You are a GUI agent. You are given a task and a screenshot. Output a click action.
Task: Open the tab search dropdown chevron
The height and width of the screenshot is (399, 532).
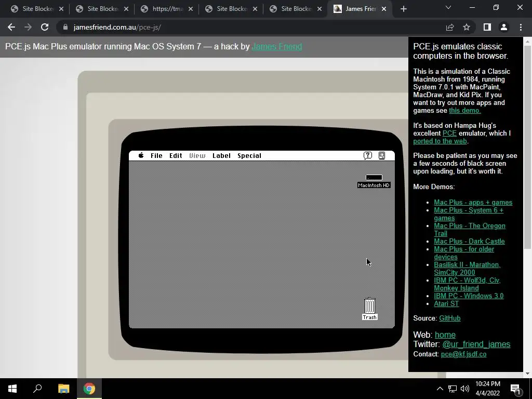tap(448, 7)
